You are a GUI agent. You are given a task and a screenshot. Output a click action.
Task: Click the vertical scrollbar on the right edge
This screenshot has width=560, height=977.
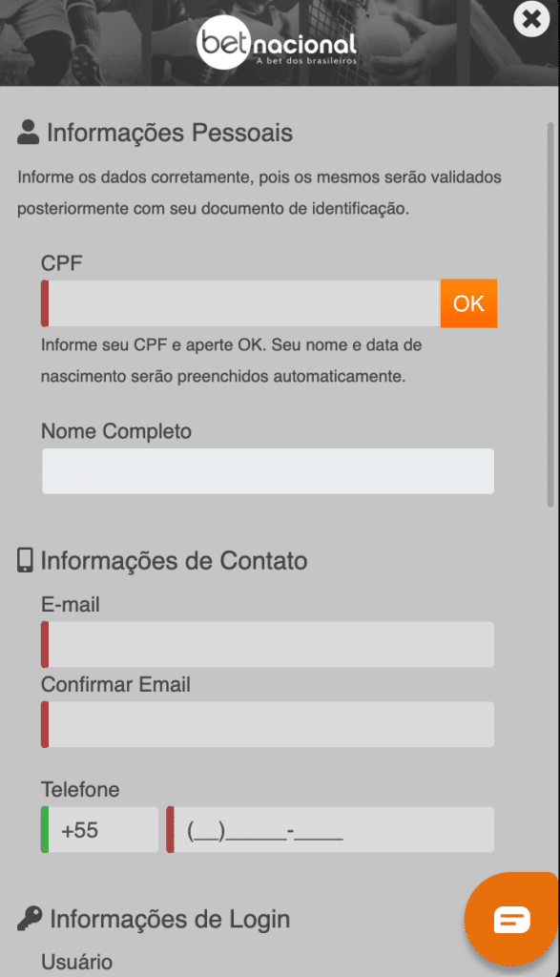click(x=550, y=315)
